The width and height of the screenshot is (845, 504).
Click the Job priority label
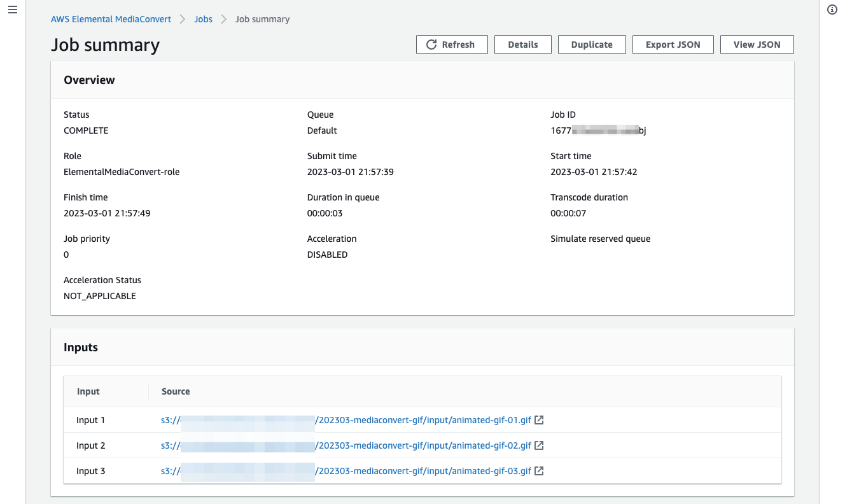[x=87, y=239]
